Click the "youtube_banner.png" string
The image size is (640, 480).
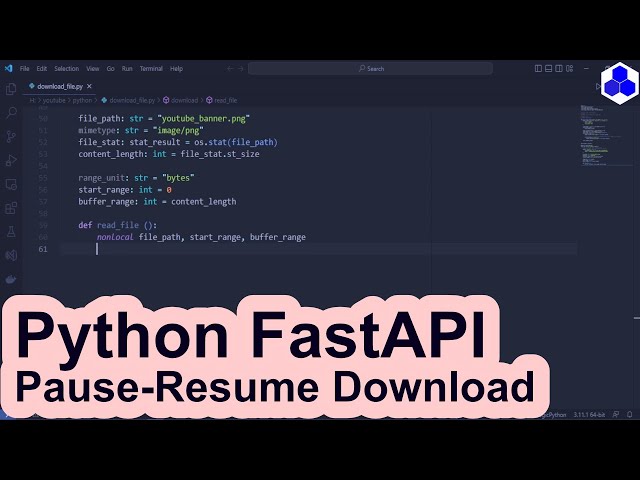click(x=203, y=119)
